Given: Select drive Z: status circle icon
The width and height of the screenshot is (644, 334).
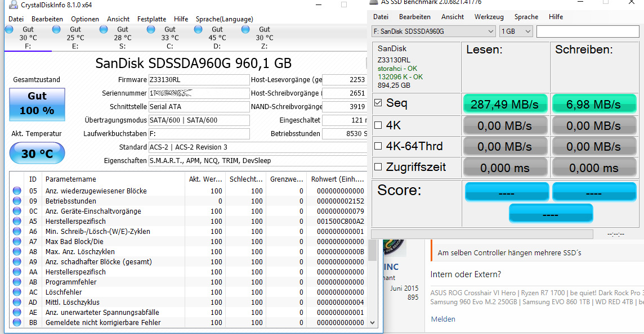Looking at the screenshot, I should click(x=245, y=30).
